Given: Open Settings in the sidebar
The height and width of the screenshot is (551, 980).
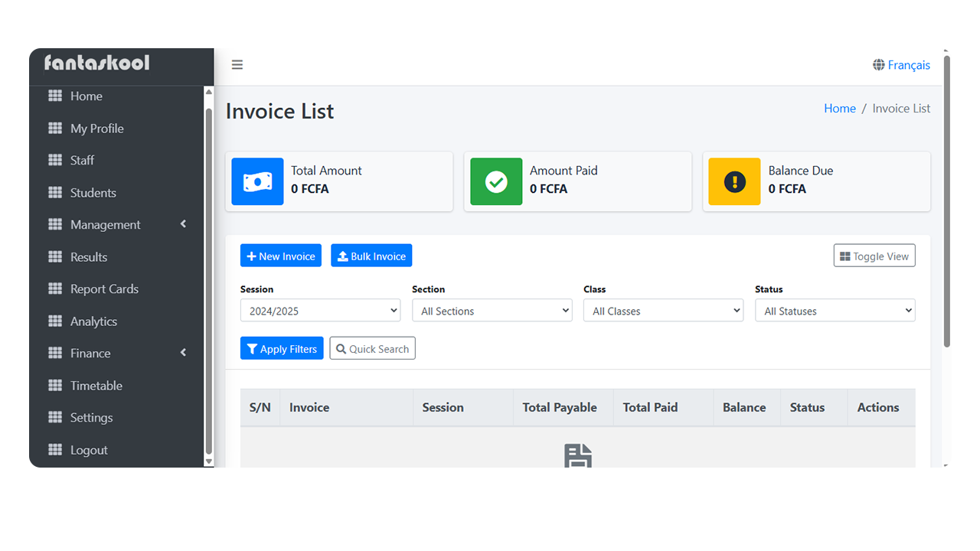Looking at the screenshot, I should point(116,417).
